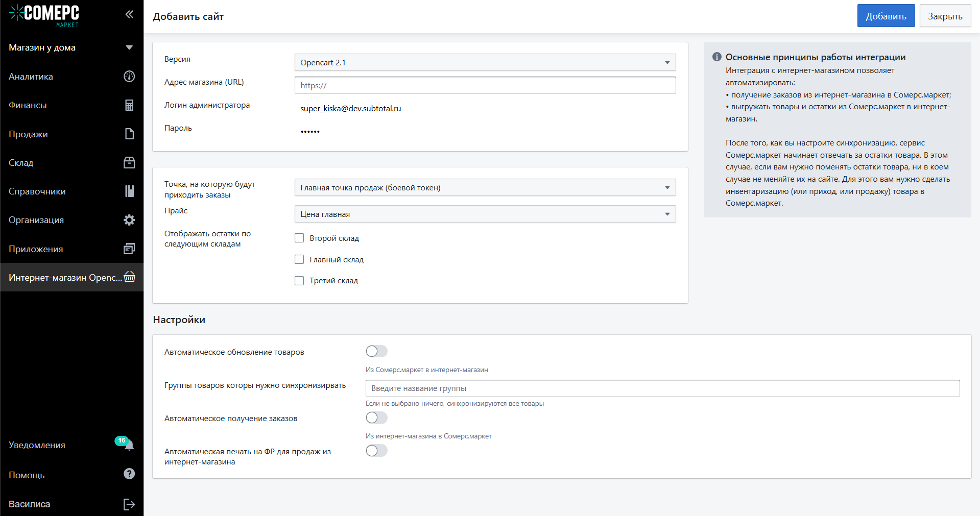Viewport: 980px width, 516px height.
Task: Click the Добавить сайт page title
Action: coord(188,16)
